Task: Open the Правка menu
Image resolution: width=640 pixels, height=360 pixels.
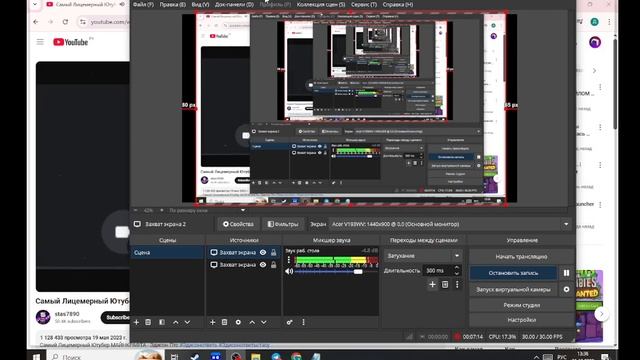Action: point(172,4)
